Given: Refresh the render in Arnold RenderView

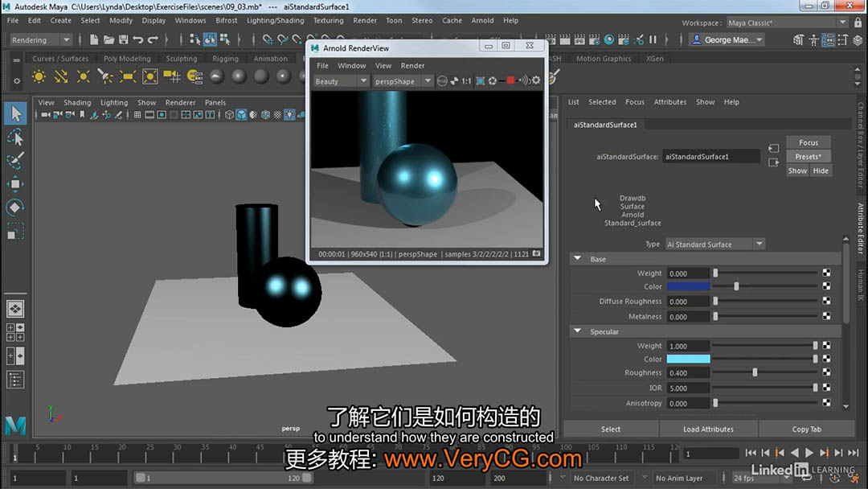Looking at the screenshot, I should [x=492, y=81].
